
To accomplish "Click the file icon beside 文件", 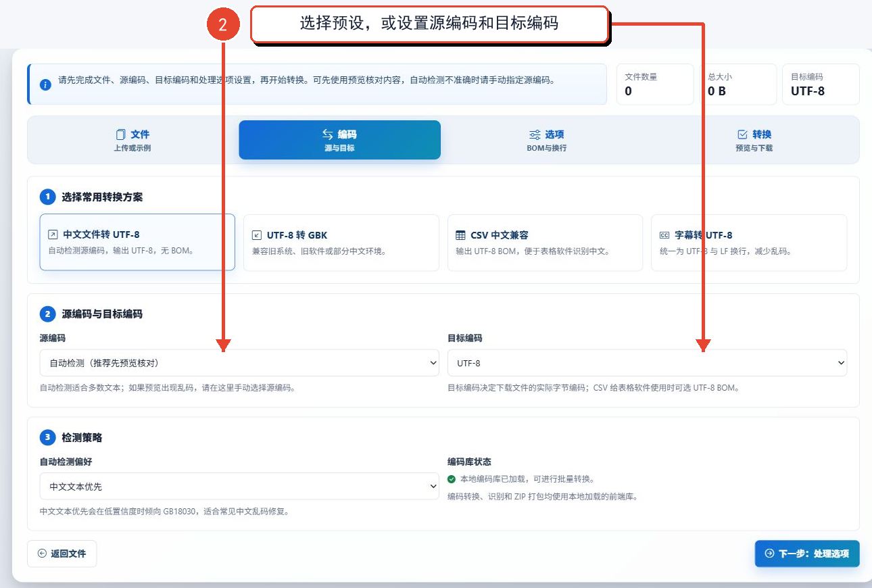I will click(x=121, y=134).
